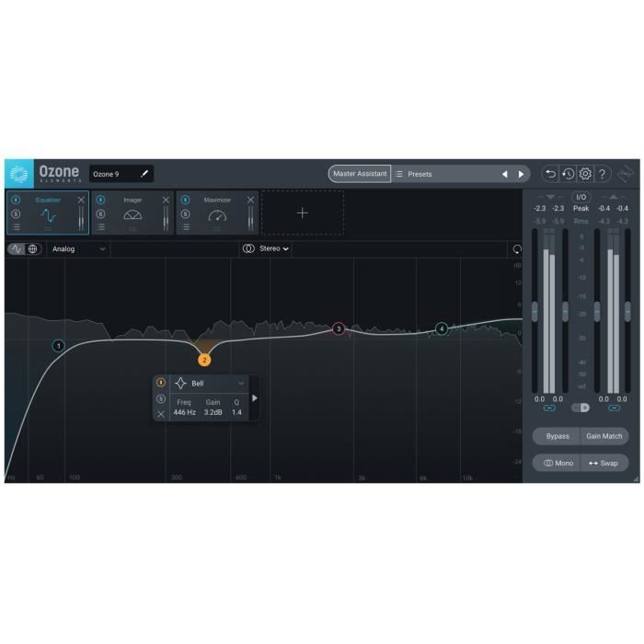644x644 pixels.
Task: Remove band 2 with the popup X
Action: coord(161,414)
